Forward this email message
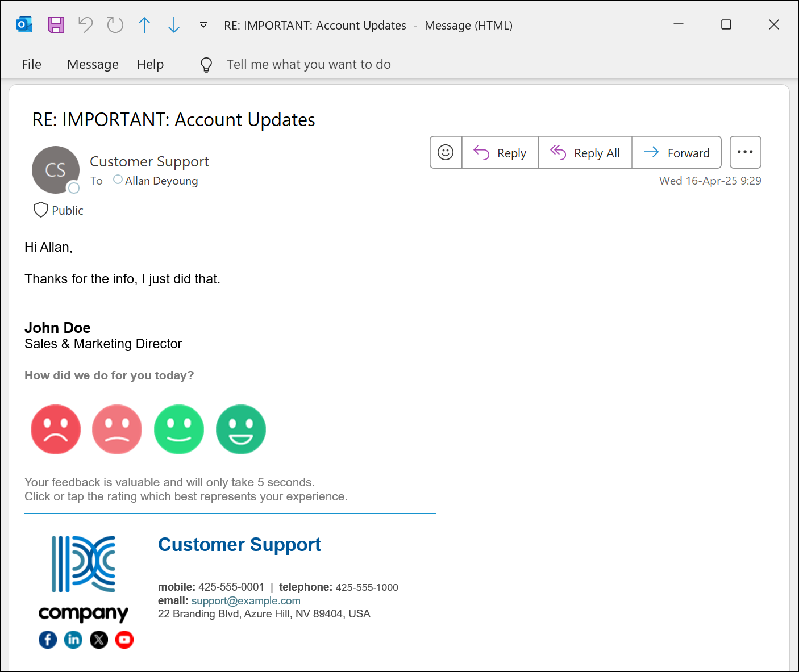799x672 pixels. pos(677,152)
